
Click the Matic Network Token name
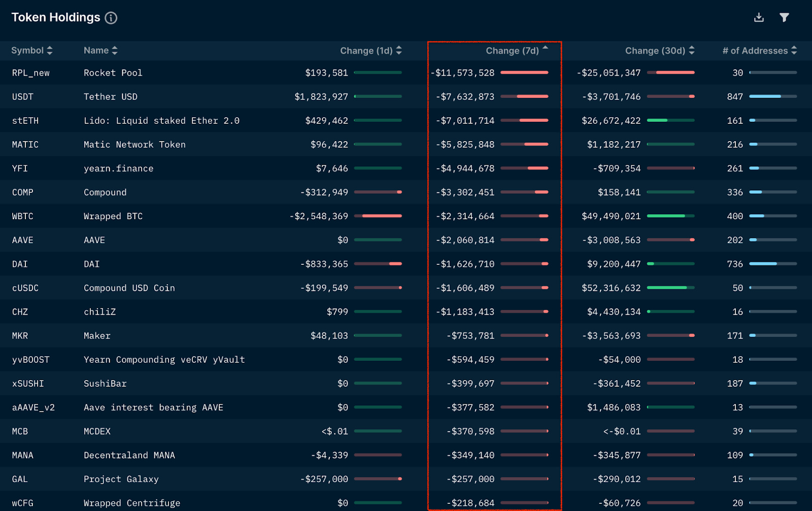pyautogui.click(x=134, y=145)
